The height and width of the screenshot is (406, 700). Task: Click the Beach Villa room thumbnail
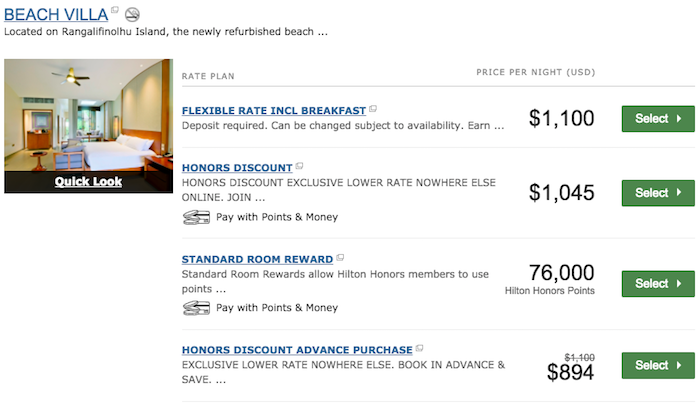[x=88, y=115]
